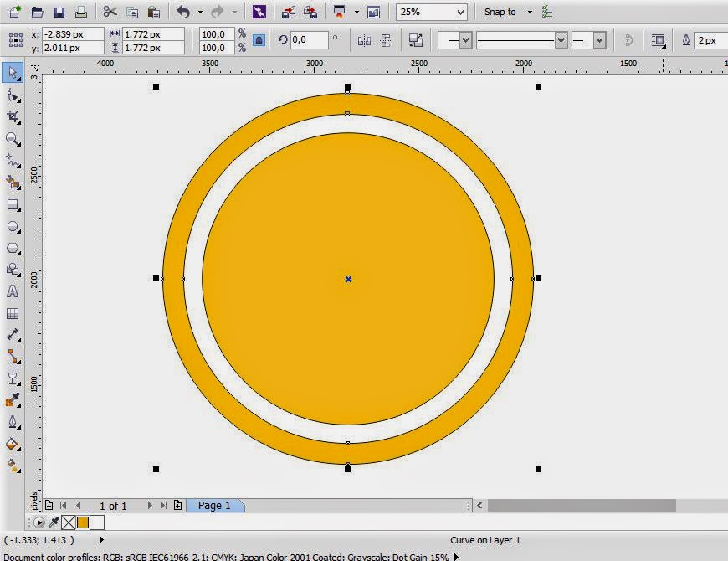This screenshot has width=728, height=561.
Task: Pick the orange document palette swatch
Action: [x=83, y=523]
